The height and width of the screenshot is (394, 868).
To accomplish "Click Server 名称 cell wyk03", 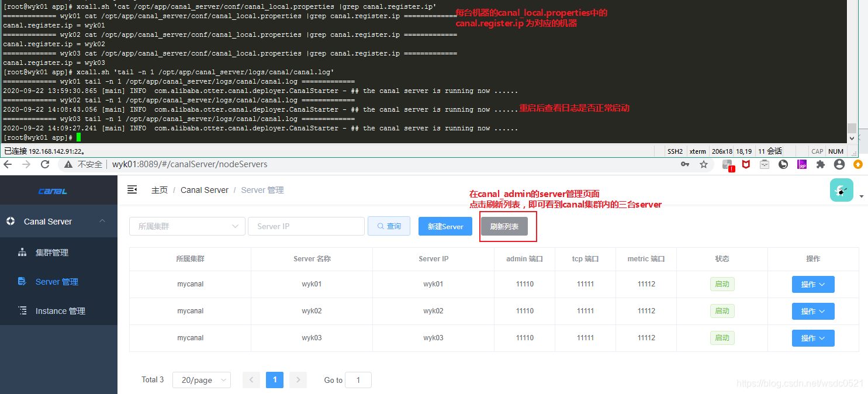I will (x=312, y=338).
